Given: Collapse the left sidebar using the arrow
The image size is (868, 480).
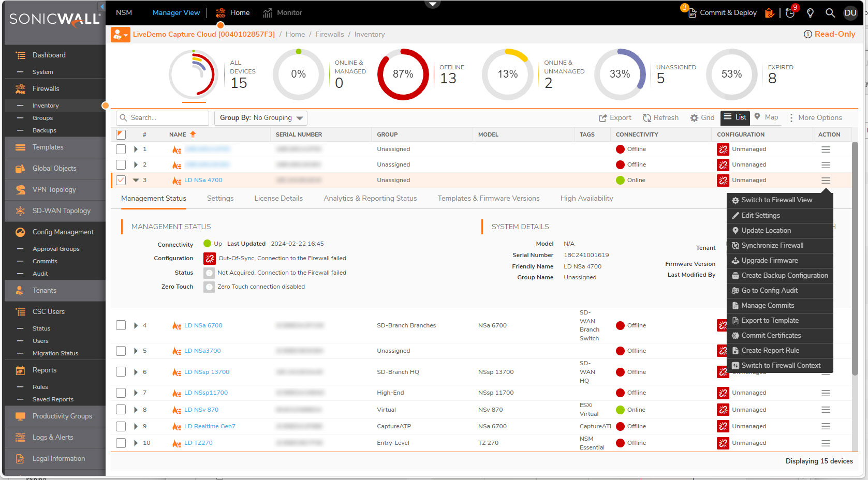Looking at the screenshot, I should click(102, 7).
